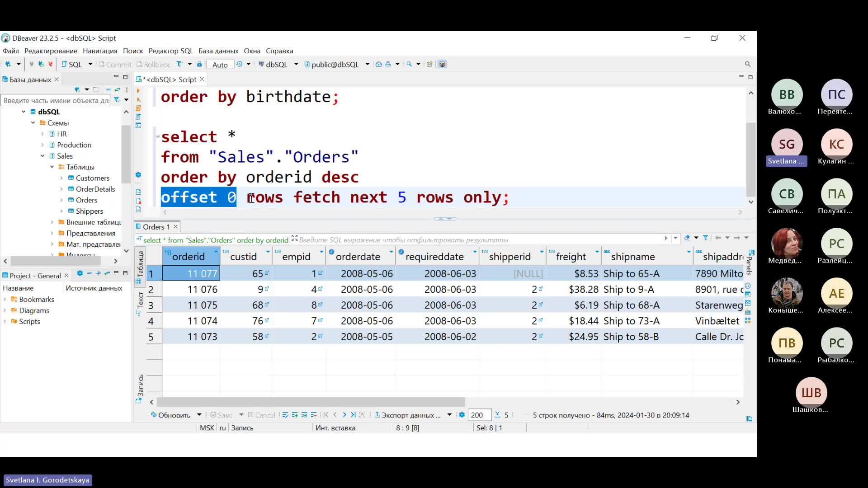Click the results configuration gear icon
The image size is (868, 488).
point(462,415)
